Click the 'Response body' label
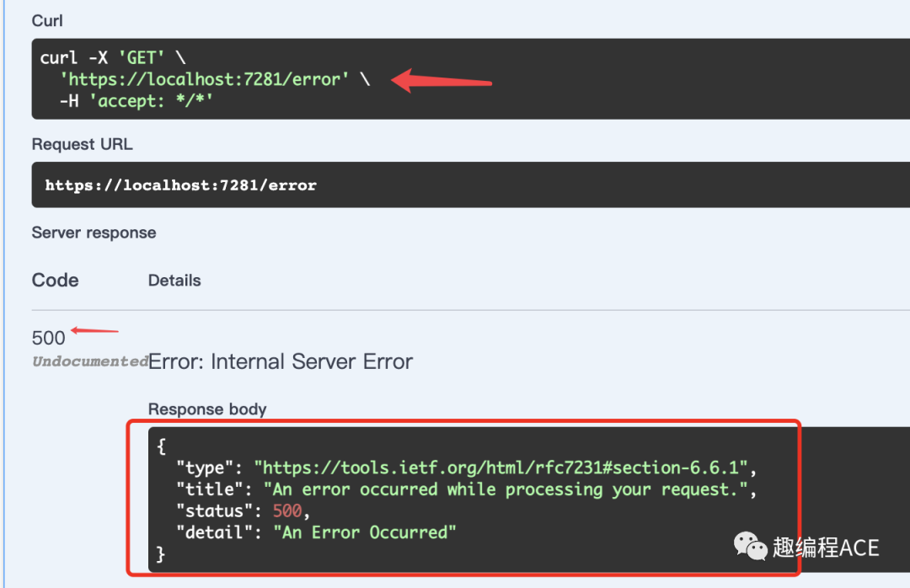The width and height of the screenshot is (910, 588). click(207, 409)
